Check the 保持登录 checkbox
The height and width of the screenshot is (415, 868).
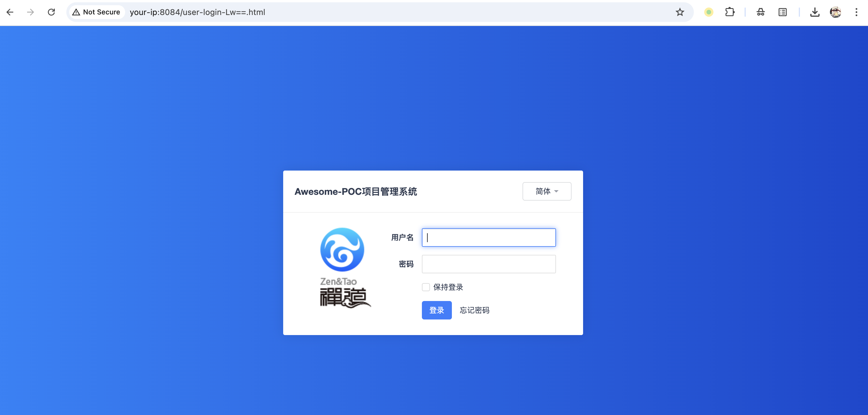point(426,287)
